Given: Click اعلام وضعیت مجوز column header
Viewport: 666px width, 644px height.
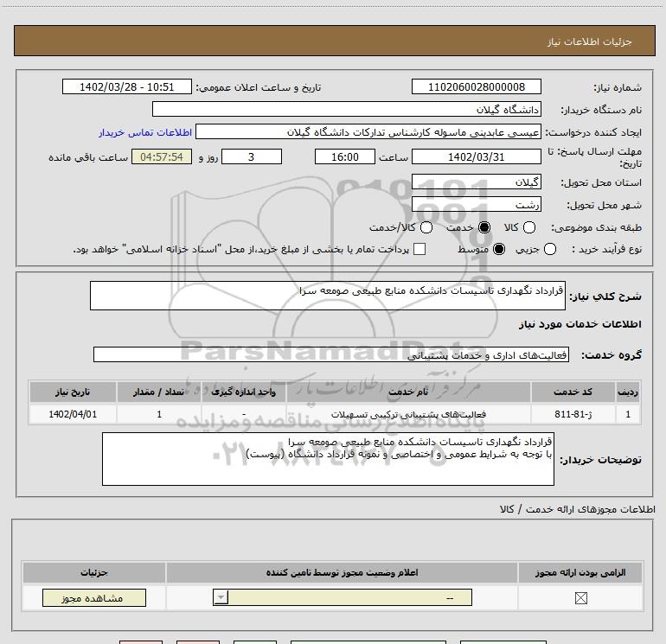Looking at the screenshot, I should (342, 572).
